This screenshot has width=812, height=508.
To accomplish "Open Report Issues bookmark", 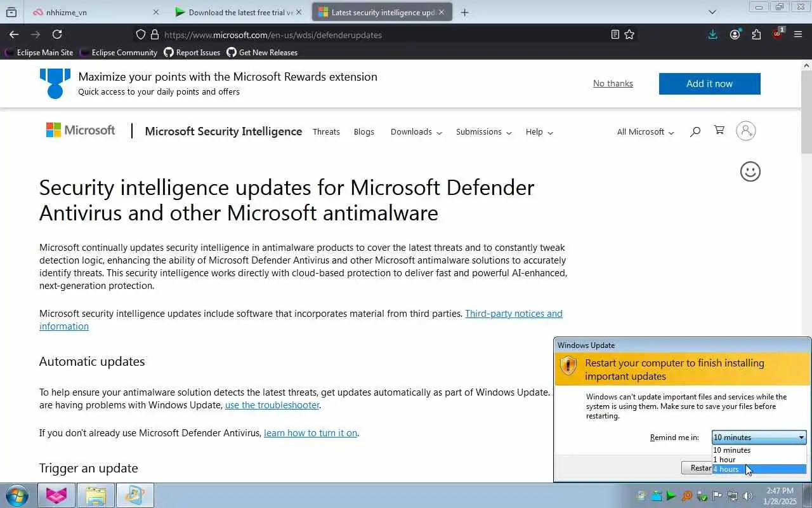I will click(192, 53).
